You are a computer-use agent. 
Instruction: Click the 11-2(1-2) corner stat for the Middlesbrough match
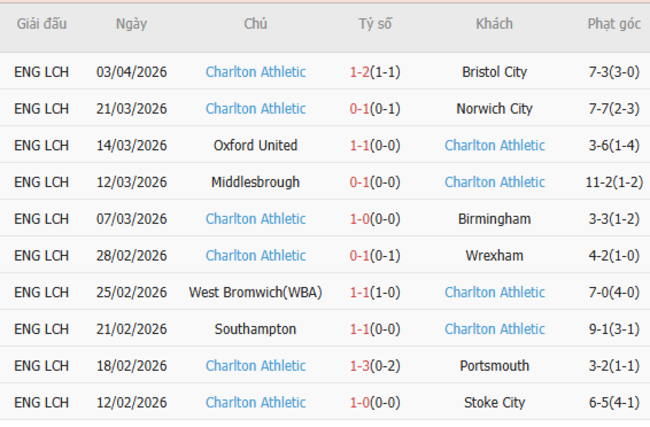pyautogui.click(x=614, y=182)
